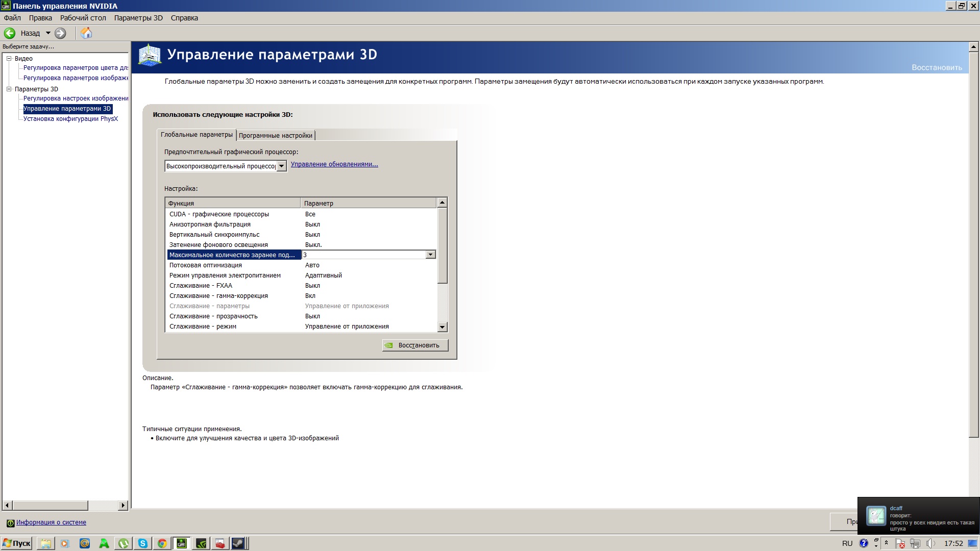
Task: Open the green letter A taskbar icon
Action: click(104, 543)
